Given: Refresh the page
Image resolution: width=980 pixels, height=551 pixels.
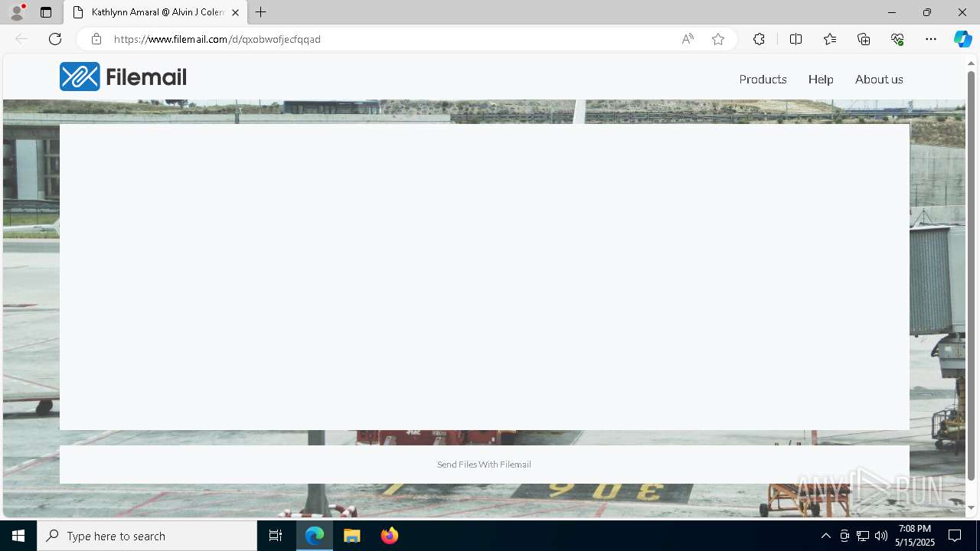Looking at the screenshot, I should tap(55, 39).
